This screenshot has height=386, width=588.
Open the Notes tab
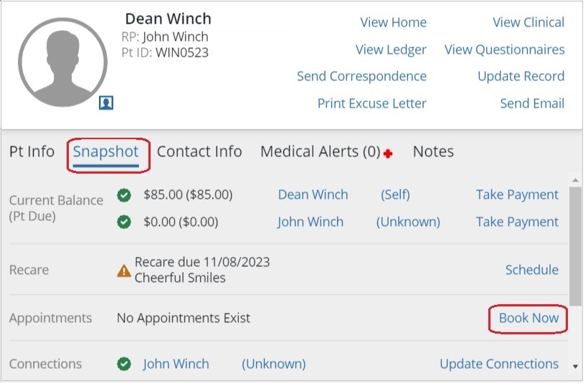tap(433, 152)
